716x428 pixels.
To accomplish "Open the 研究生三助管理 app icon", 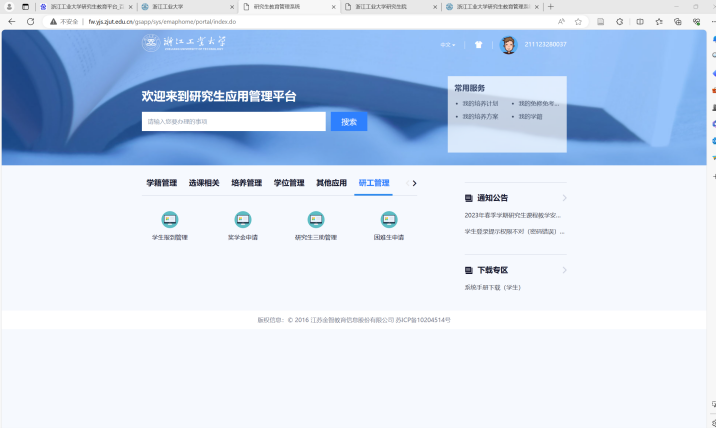I will [x=316, y=220].
